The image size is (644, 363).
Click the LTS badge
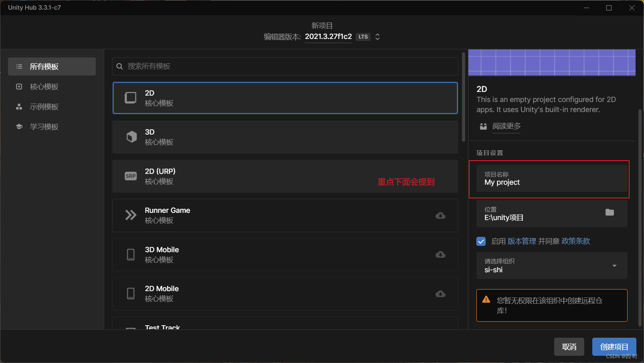[x=363, y=37]
